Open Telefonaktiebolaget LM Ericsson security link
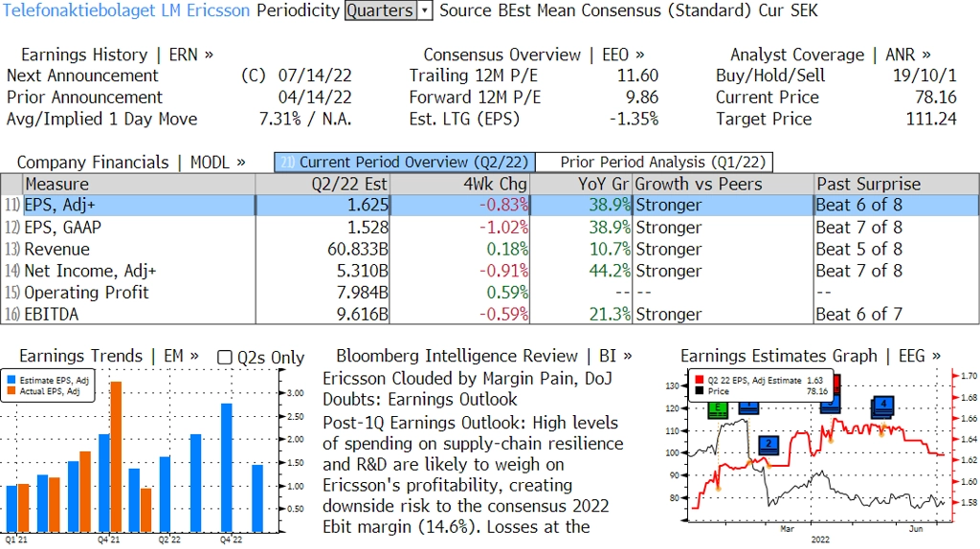This screenshot has height=549, width=980. click(126, 11)
